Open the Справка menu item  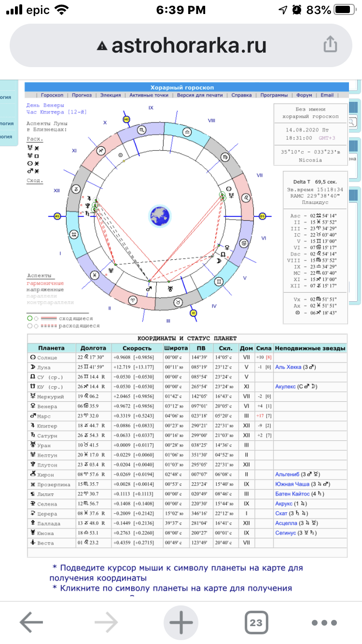[x=242, y=95]
